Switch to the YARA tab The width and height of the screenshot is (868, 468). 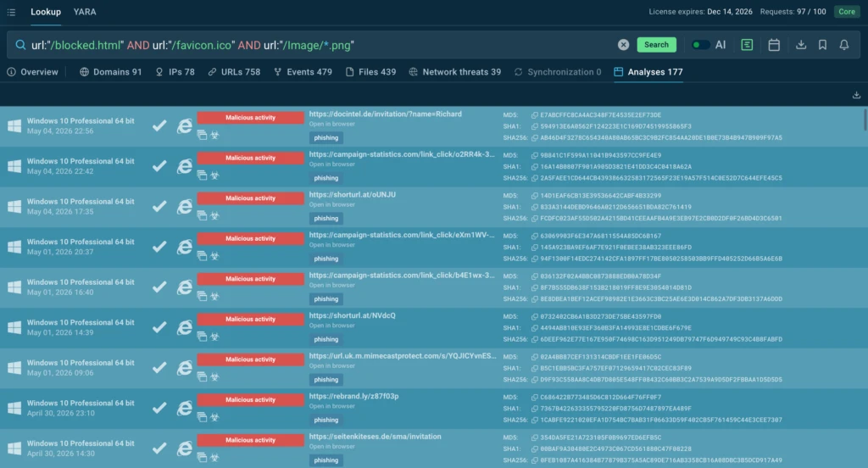(85, 12)
